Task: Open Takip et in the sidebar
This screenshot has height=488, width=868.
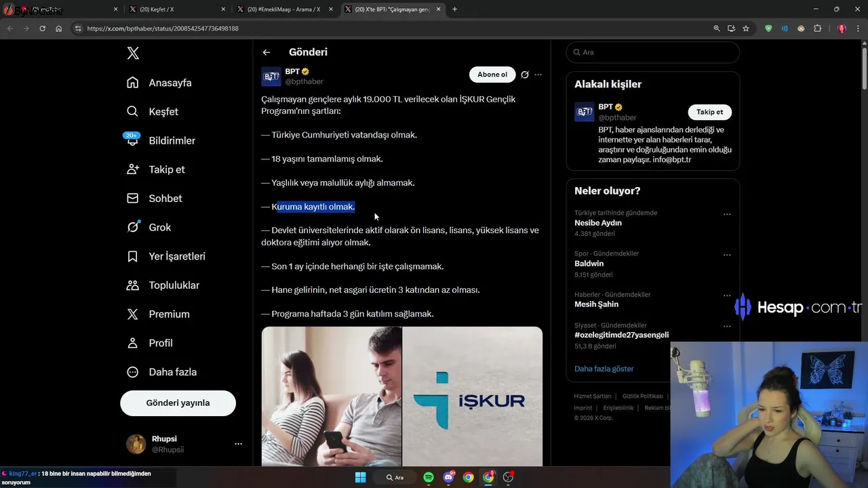Action: pos(155,169)
